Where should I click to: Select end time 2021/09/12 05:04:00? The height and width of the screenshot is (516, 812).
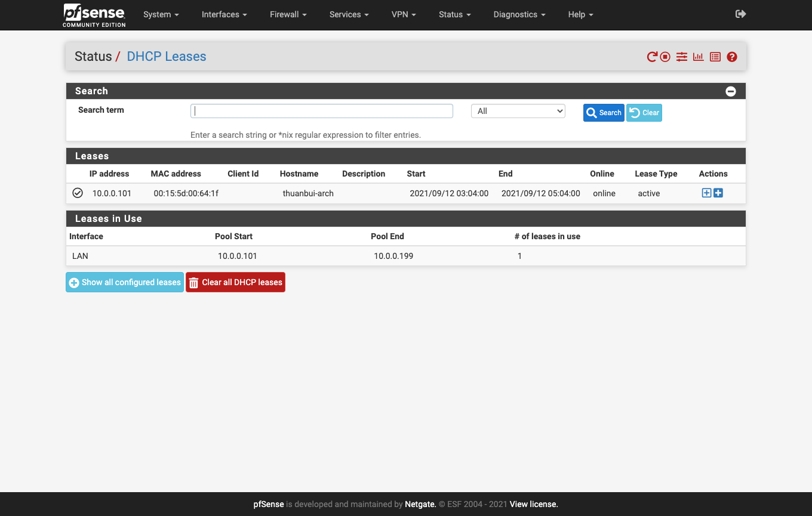pos(541,193)
